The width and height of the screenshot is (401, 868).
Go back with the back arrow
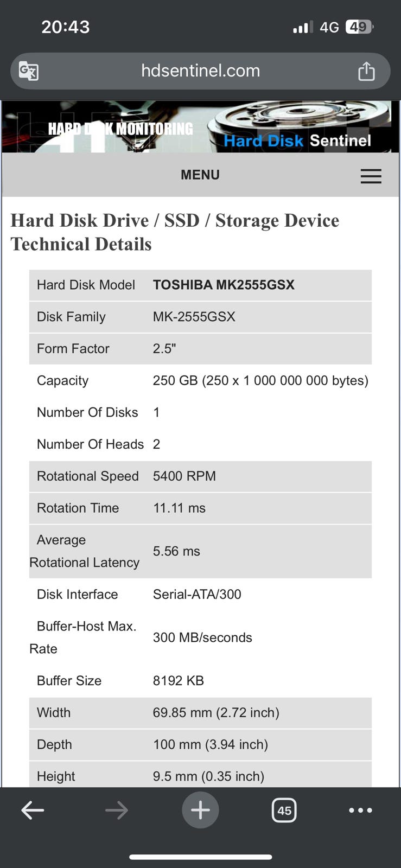pos(33,810)
